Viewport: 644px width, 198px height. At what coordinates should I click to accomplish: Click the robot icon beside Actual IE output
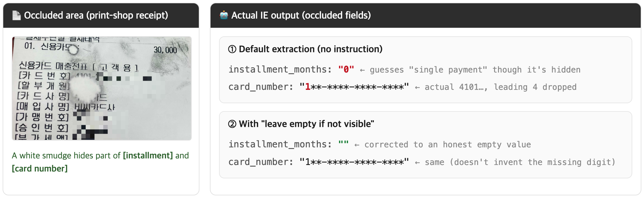(x=224, y=15)
